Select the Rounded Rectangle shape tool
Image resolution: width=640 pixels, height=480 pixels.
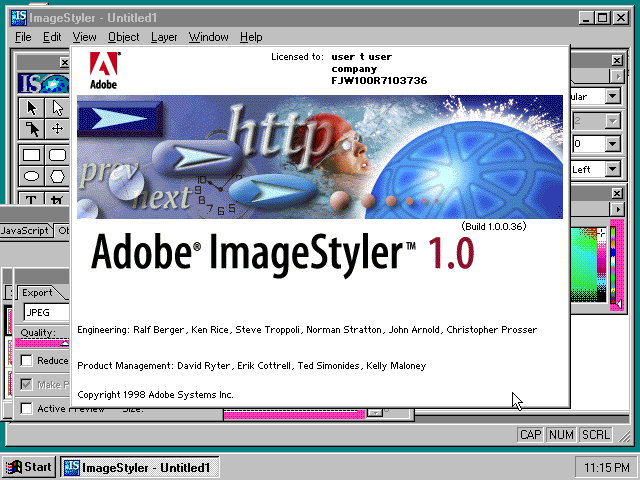point(57,155)
